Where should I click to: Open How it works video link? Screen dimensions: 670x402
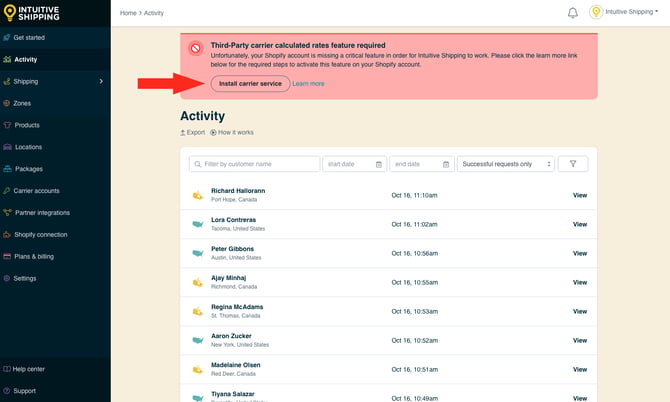[232, 132]
